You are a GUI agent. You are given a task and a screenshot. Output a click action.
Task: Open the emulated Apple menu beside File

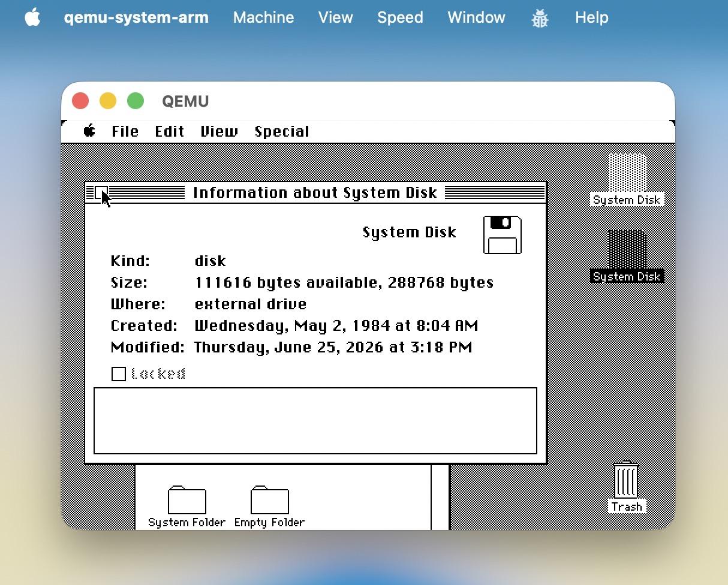click(x=89, y=131)
